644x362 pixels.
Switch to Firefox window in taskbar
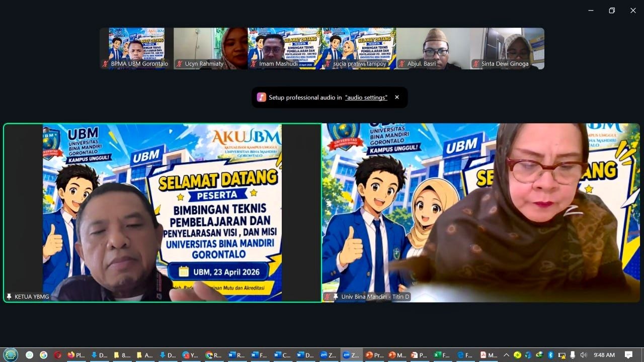tap(76, 355)
